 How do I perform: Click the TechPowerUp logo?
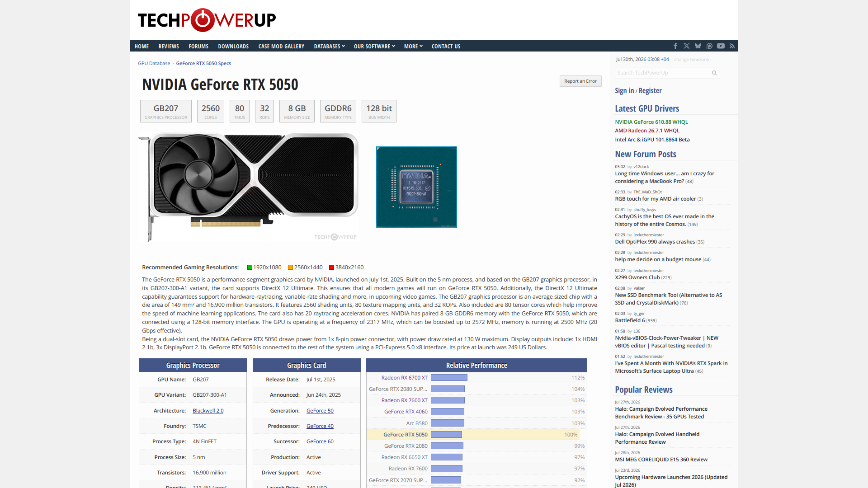point(207,20)
